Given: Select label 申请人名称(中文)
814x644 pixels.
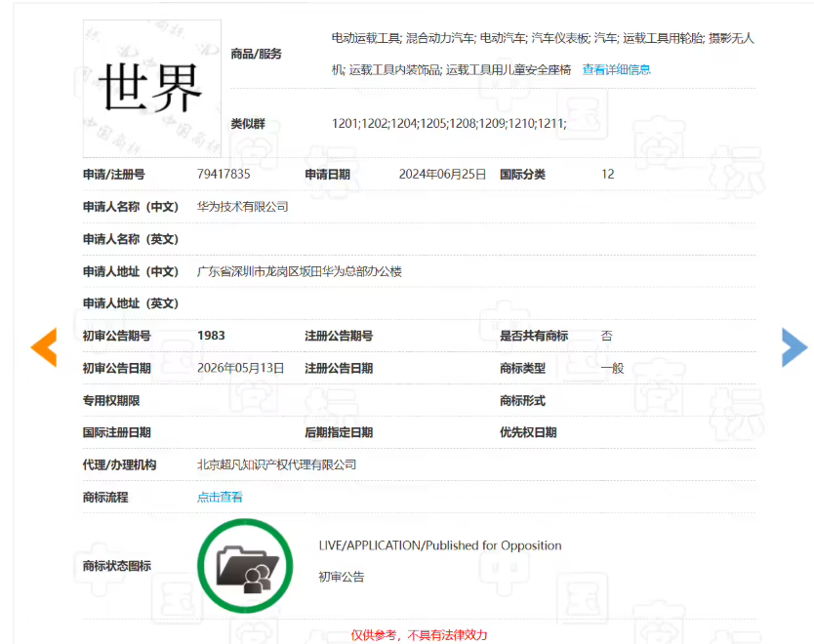Looking at the screenshot, I should pos(131,207).
